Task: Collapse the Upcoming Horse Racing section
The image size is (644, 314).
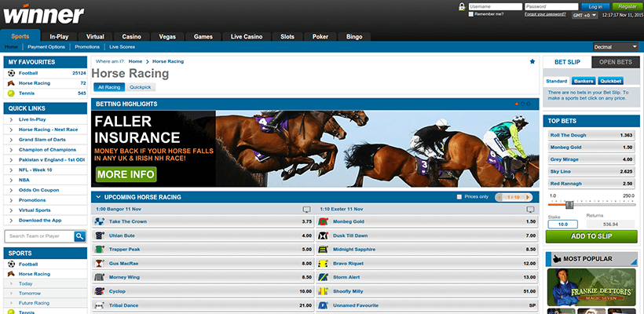Action: point(98,197)
